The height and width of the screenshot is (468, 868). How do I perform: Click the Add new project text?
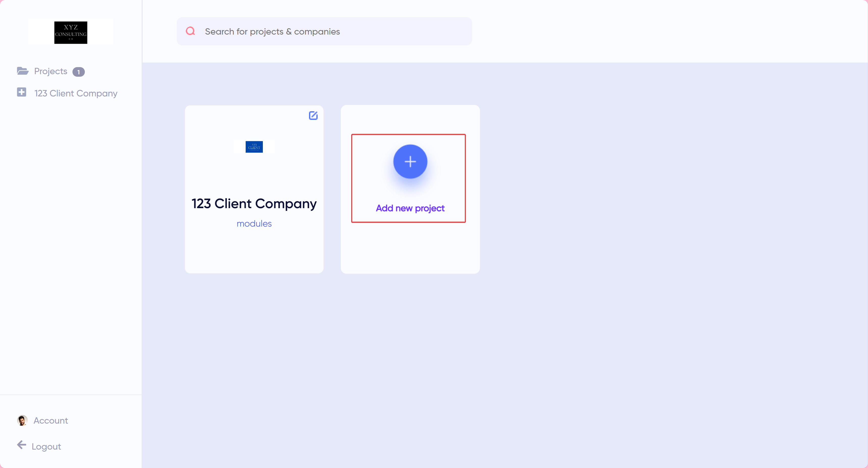coord(410,208)
